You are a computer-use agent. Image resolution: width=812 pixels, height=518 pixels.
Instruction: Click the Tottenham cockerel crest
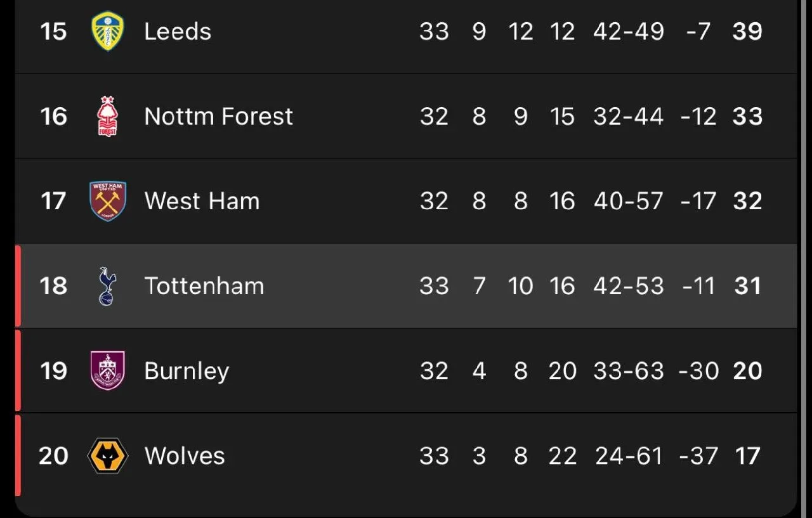(108, 286)
